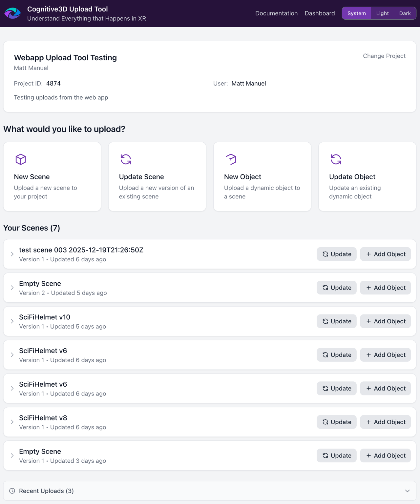Select the New Scene cube icon
Screen dimensions: 420x504
21,159
